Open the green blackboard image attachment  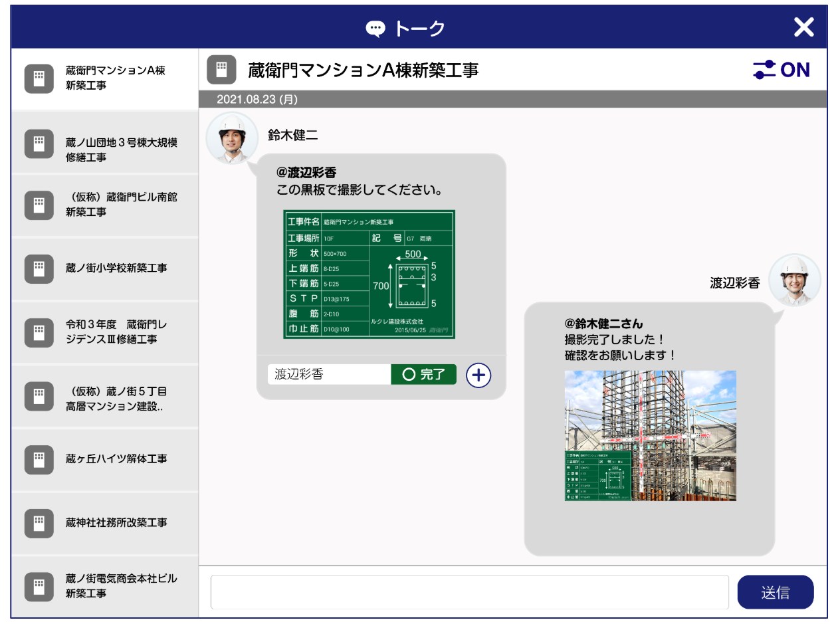pos(369,274)
